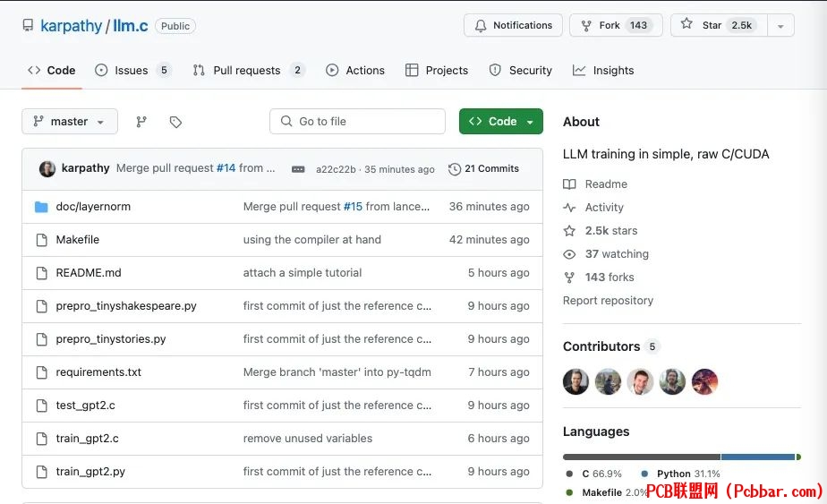Open the Pull requests tab
Image resolution: width=827 pixels, height=504 pixels.
tap(249, 70)
